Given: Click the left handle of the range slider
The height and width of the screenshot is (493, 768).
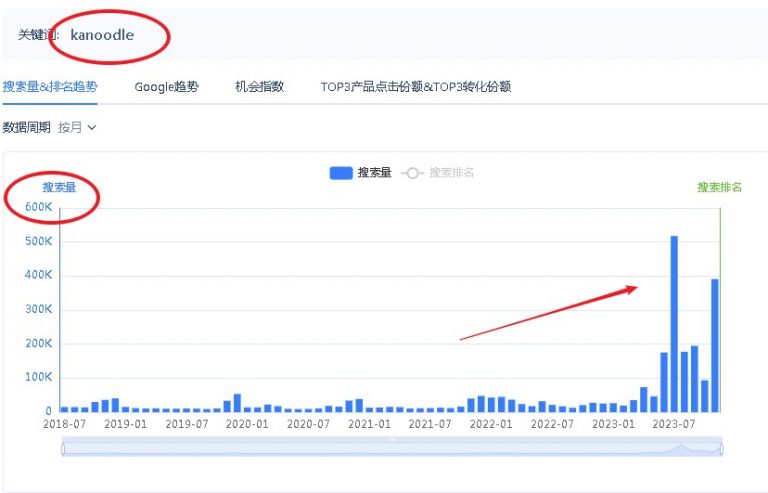Looking at the screenshot, I should (x=63, y=448).
